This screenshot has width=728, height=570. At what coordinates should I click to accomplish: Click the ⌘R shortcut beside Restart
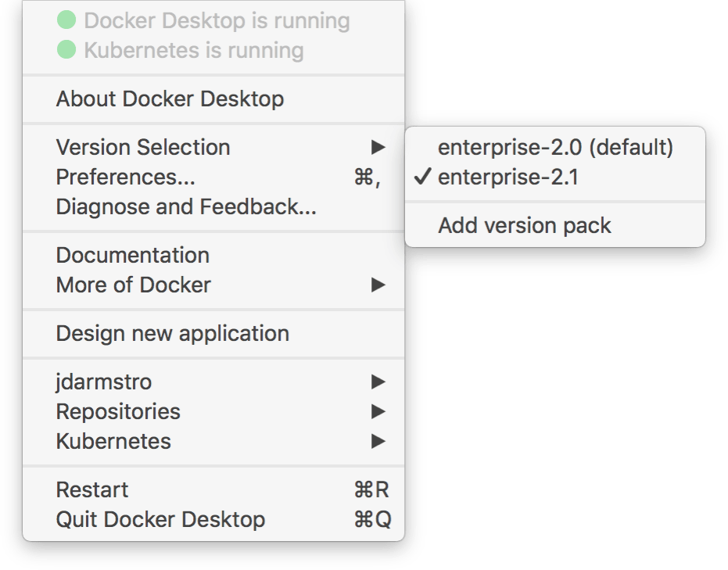(371, 489)
